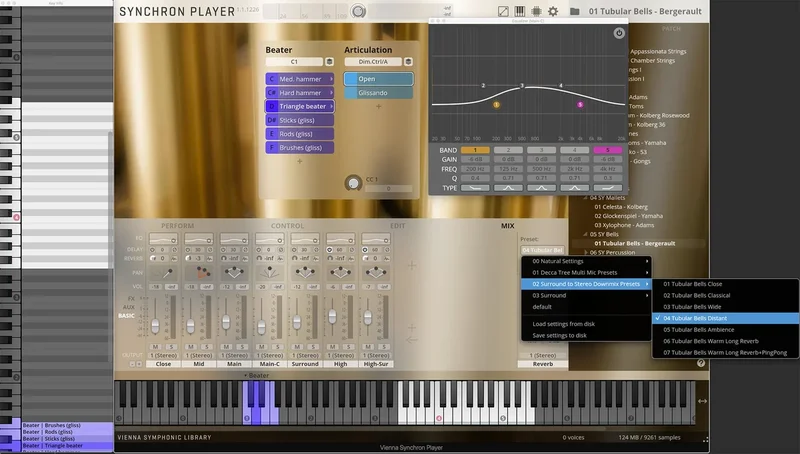Solo the Surround mixer channel
This screenshot has width=800, height=454.
tap(313, 347)
